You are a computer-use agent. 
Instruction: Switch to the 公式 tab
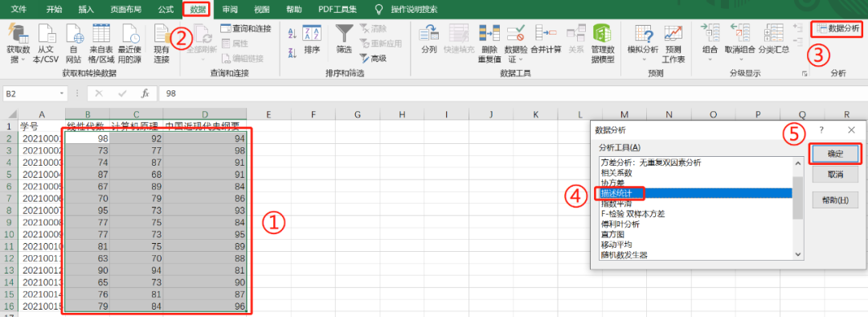(x=166, y=9)
